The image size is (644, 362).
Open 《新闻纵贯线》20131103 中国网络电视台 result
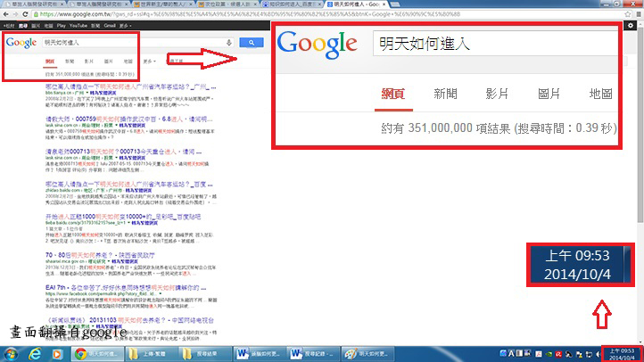pyautogui.click(x=129, y=320)
